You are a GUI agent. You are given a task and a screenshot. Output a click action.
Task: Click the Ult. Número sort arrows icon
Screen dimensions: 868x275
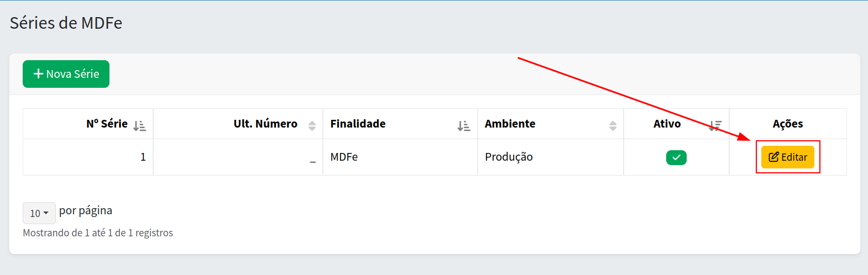pyautogui.click(x=312, y=126)
